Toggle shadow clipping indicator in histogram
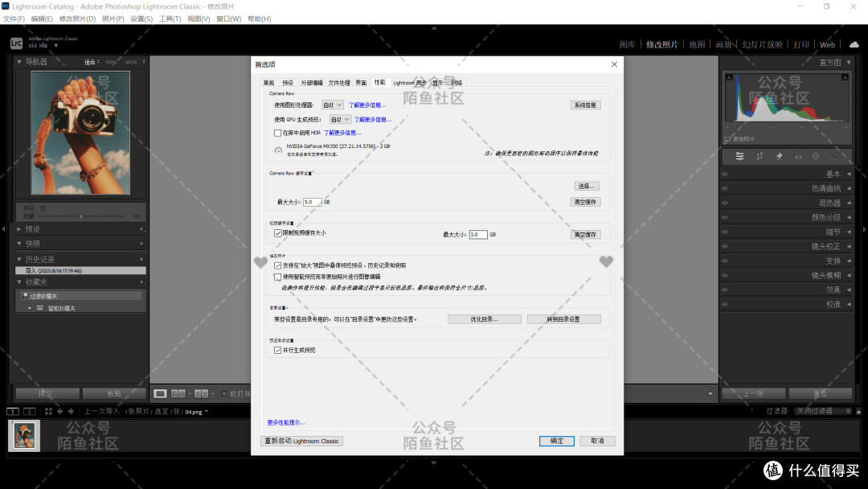The height and width of the screenshot is (489, 868). pyautogui.click(x=729, y=77)
